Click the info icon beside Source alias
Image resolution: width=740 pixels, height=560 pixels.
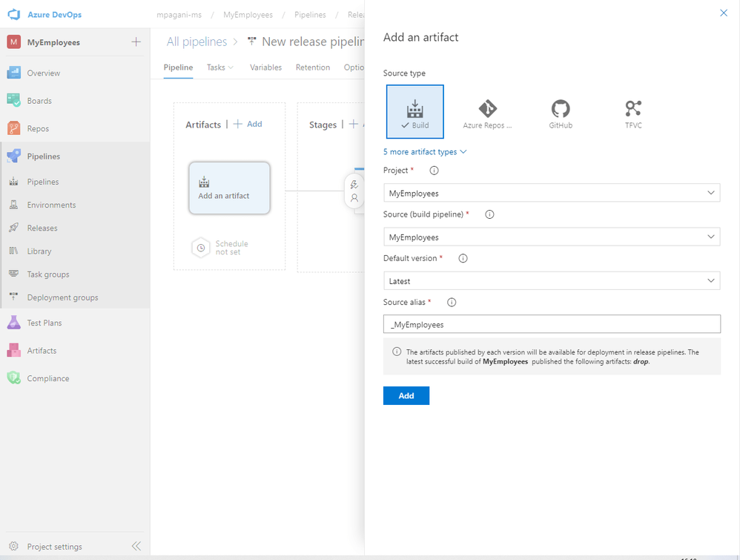pyautogui.click(x=452, y=302)
